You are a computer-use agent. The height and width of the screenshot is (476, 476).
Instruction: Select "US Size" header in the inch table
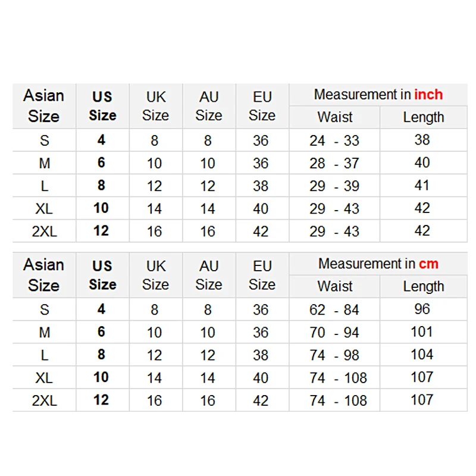tap(102, 106)
